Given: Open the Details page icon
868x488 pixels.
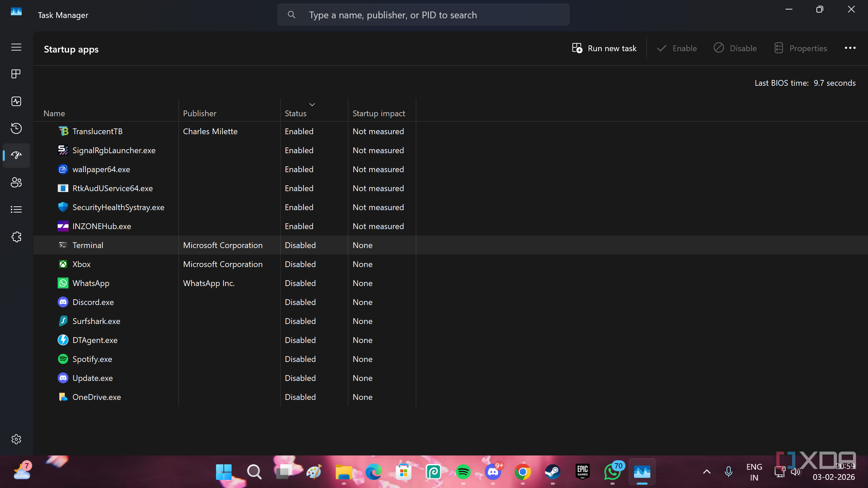Looking at the screenshot, I should tap(16, 209).
